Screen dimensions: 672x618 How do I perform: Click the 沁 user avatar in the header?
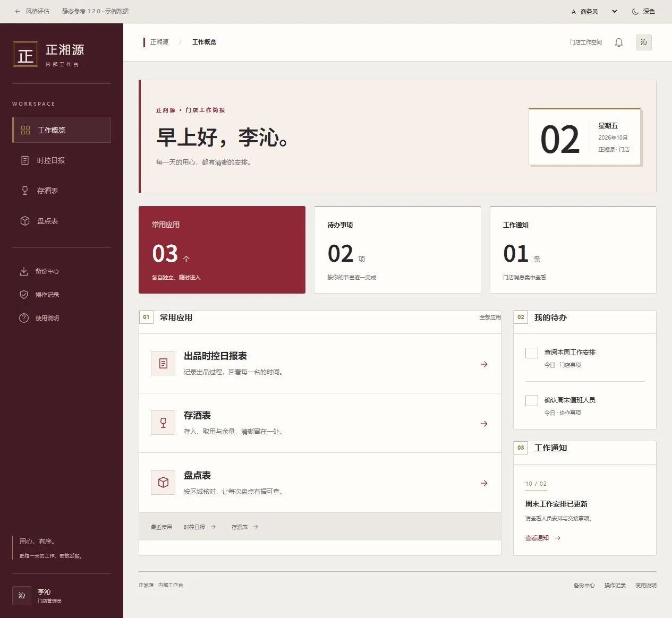point(644,42)
